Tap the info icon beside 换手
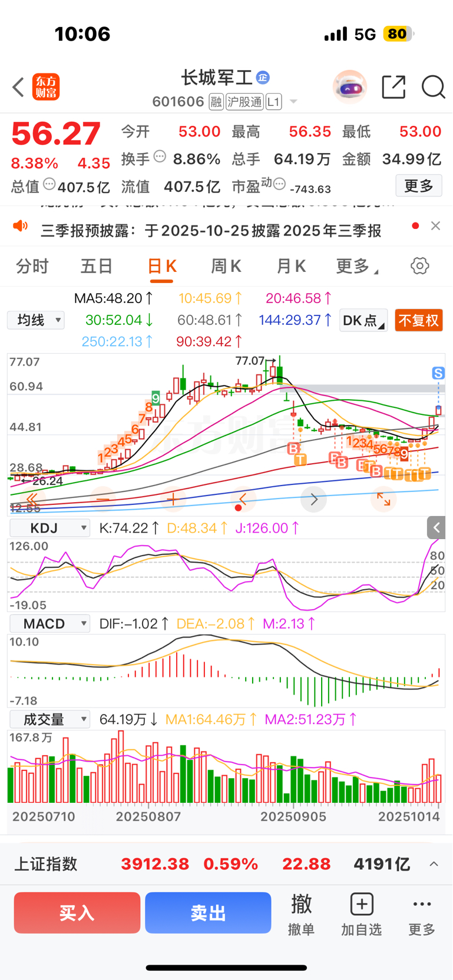453x980 pixels. point(160,157)
